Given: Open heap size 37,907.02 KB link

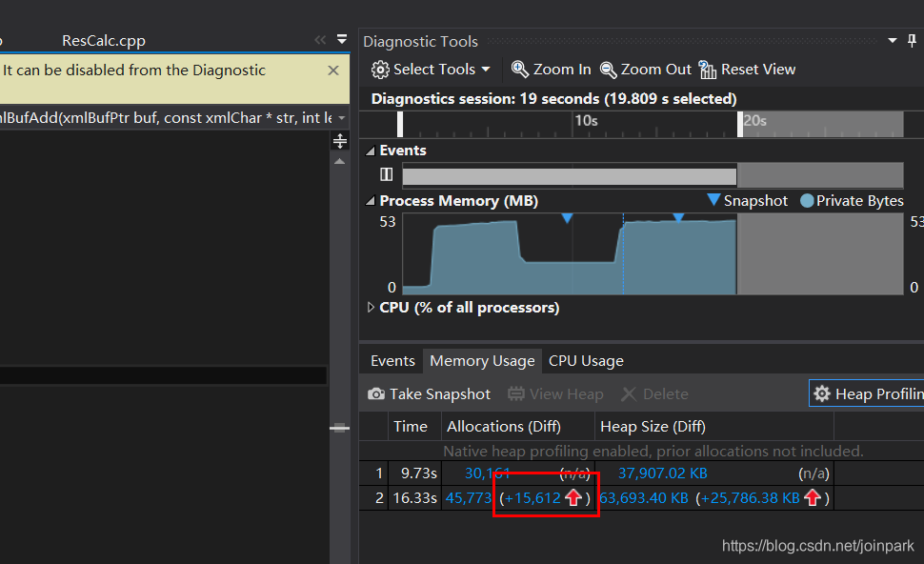Looking at the screenshot, I should click(662, 473).
